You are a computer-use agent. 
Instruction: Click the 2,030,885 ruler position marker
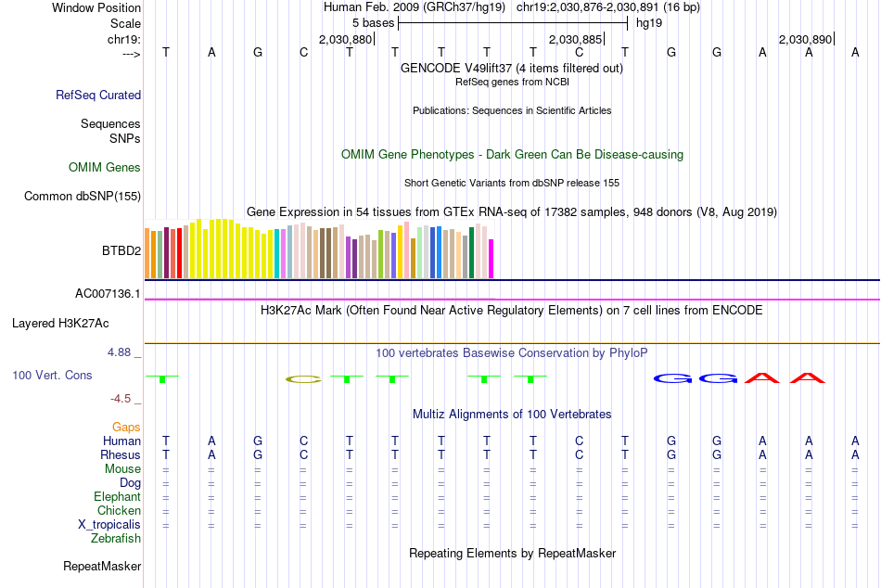575,39
